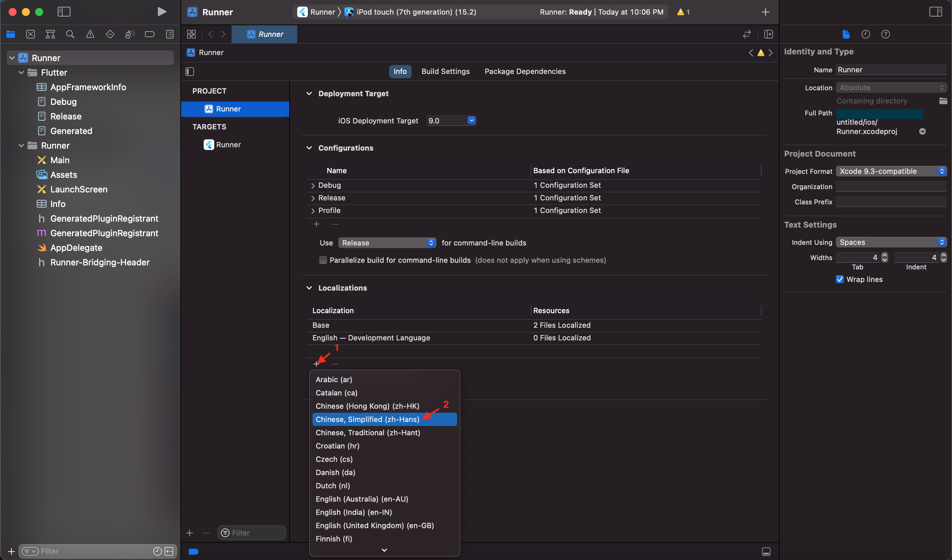952x560 pixels.
Task: Select the Runner target in TARGETS
Action: pos(235,145)
